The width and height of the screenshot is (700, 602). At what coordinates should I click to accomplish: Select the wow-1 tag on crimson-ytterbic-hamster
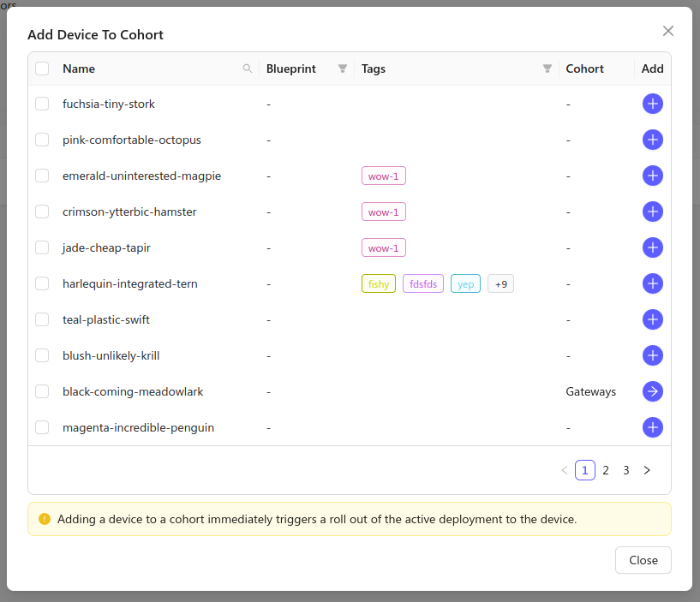pyautogui.click(x=383, y=212)
